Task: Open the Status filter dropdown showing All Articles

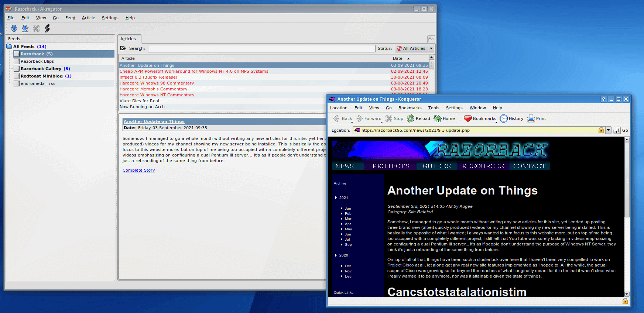Action: (x=414, y=48)
